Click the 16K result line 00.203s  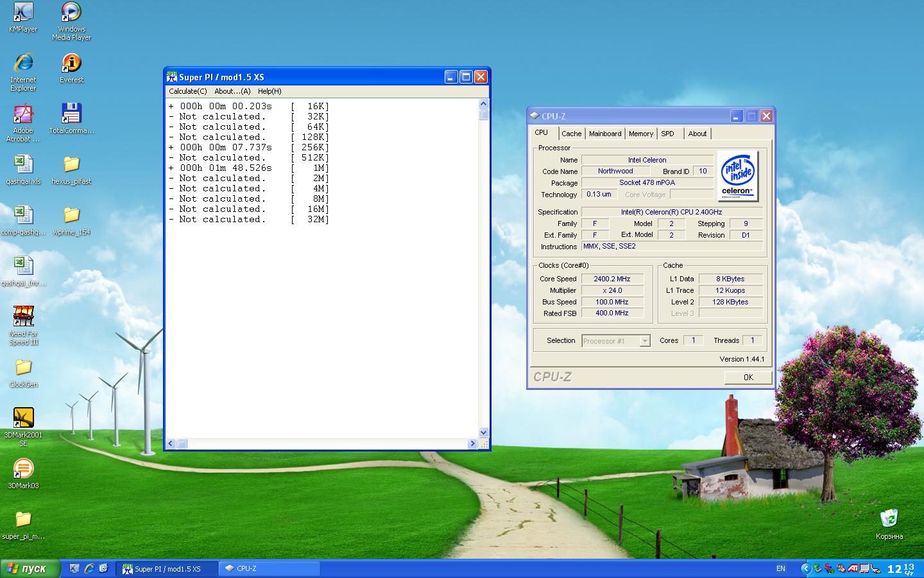pyautogui.click(x=249, y=106)
